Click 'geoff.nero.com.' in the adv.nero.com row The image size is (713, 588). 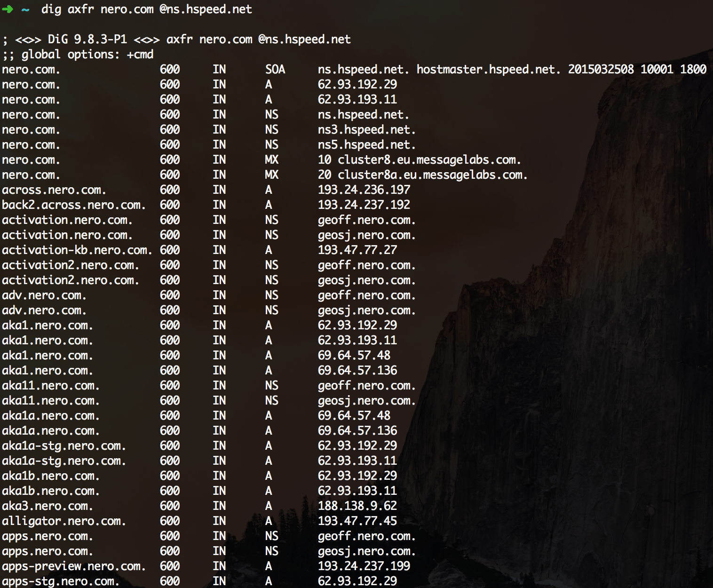pyautogui.click(x=367, y=295)
